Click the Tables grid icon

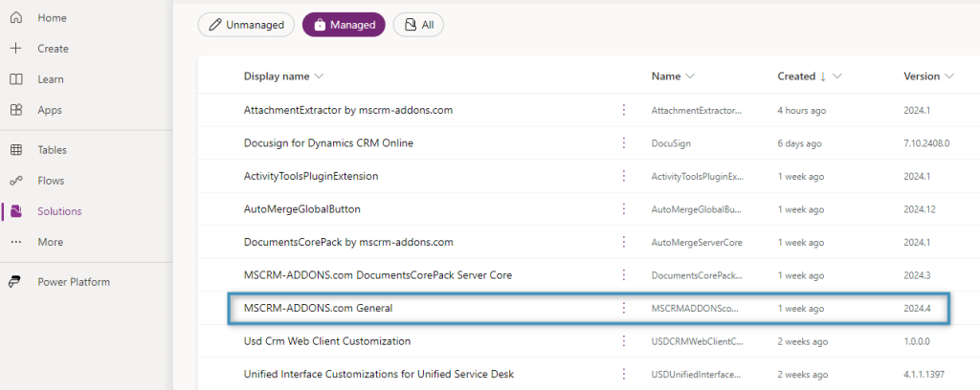click(x=16, y=150)
